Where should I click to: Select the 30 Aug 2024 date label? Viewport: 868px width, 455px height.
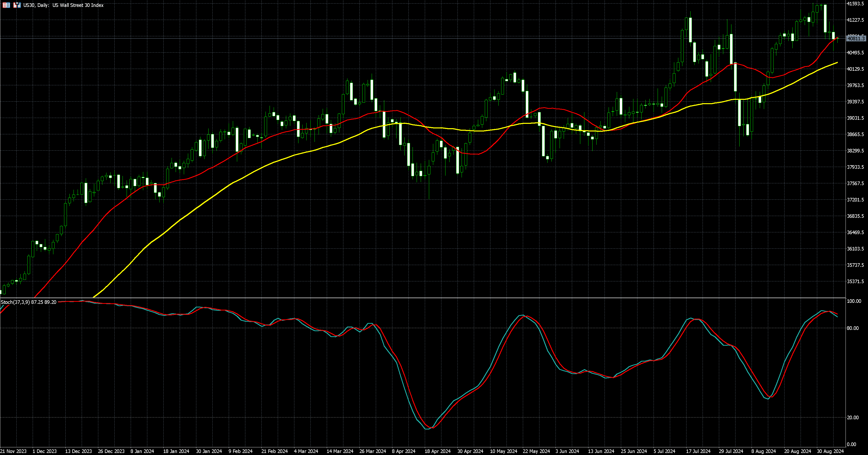(830, 451)
